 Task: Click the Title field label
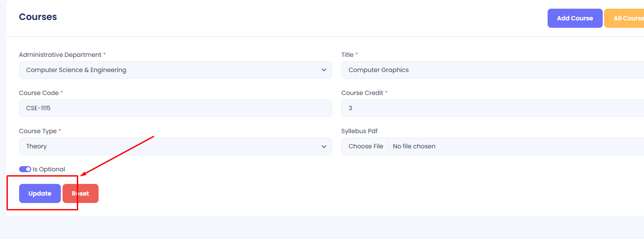(347, 55)
